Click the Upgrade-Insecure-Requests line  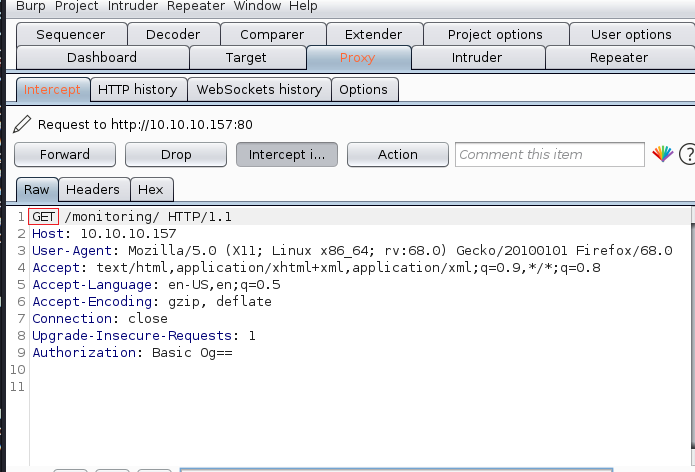click(x=144, y=335)
